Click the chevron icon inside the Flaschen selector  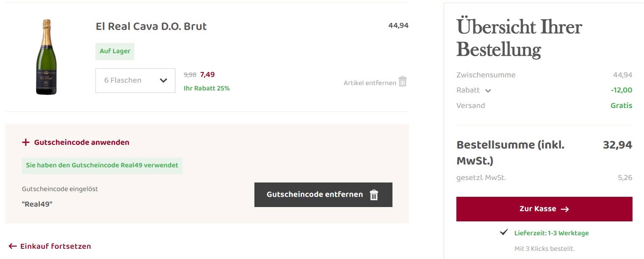[x=164, y=80]
